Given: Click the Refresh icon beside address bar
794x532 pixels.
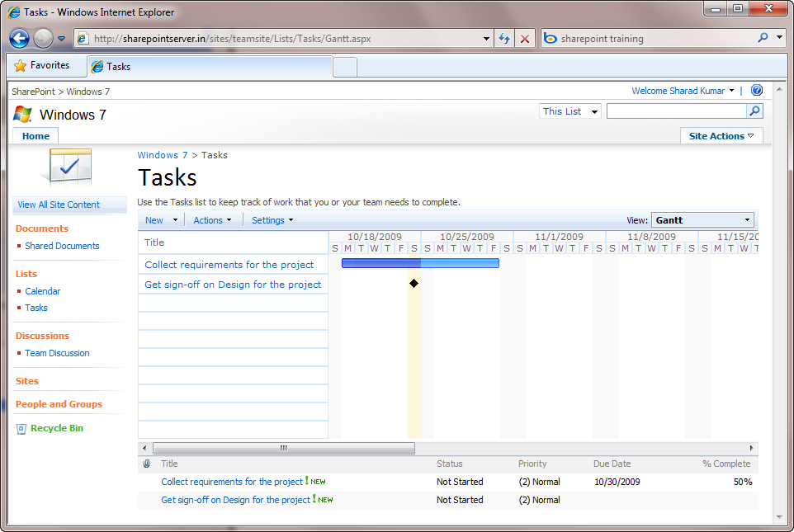Looking at the screenshot, I should pos(504,39).
